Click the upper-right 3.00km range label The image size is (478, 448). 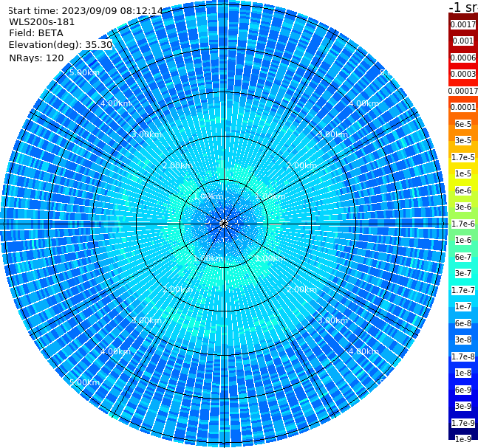click(x=332, y=134)
